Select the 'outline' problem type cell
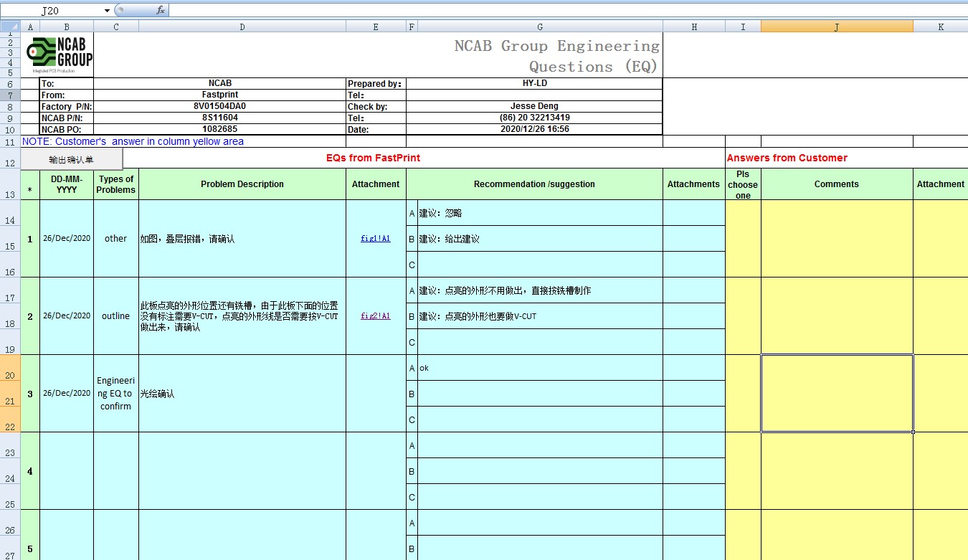The width and height of the screenshot is (968, 560). [116, 316]
